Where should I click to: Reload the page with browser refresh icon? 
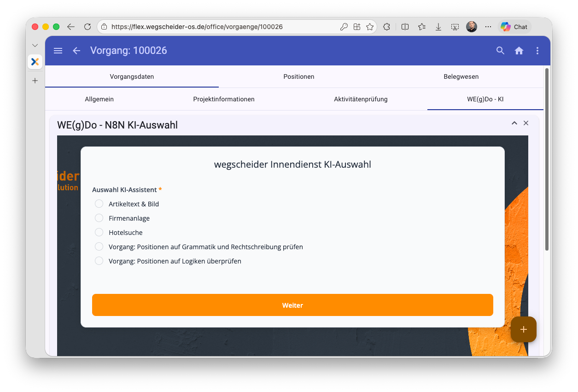pyautogui.click(x=88, y=27)
